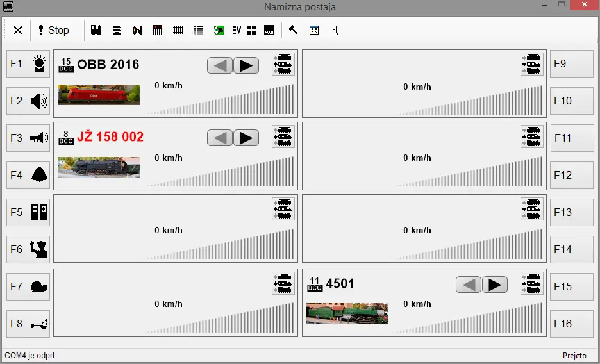Click the green circuit board icon
The height and width of the screenshot is (364, 600).
tap(219, 30)
